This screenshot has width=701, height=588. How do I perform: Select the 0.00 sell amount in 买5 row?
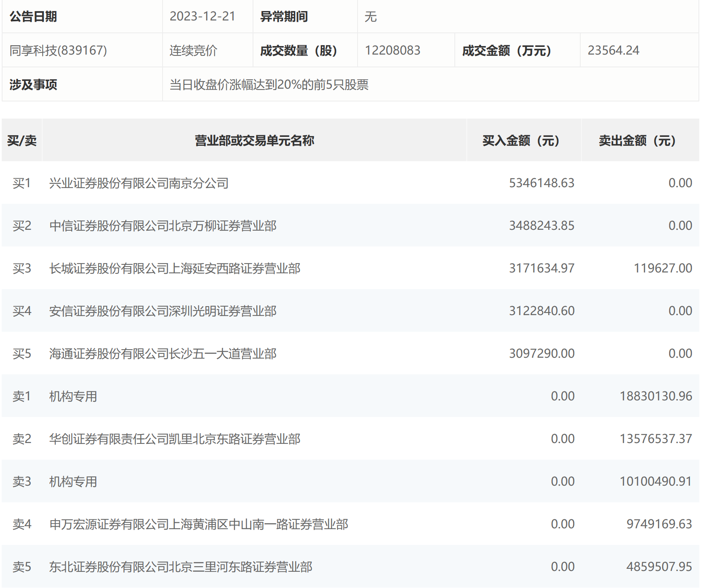pos(681,353)
